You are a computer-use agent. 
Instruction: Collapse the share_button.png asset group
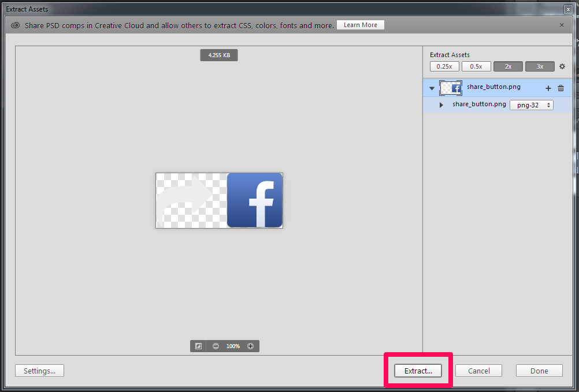click(432, 88)
